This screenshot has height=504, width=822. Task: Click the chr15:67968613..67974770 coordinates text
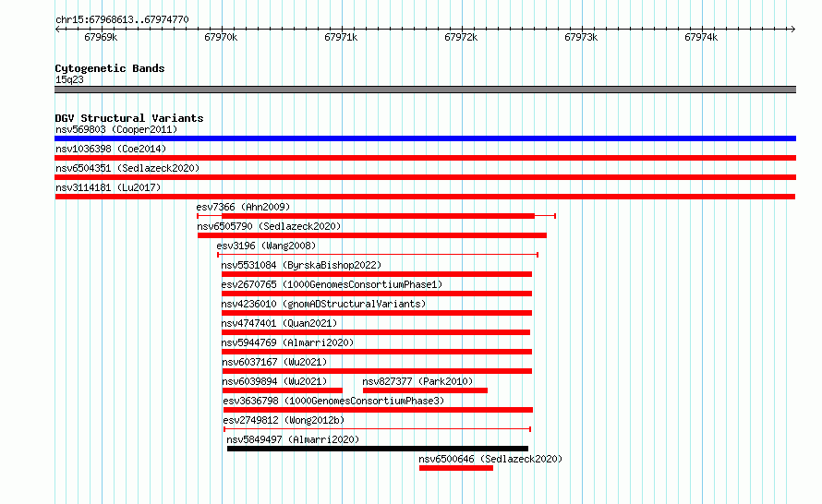click(x=122, y=19)
